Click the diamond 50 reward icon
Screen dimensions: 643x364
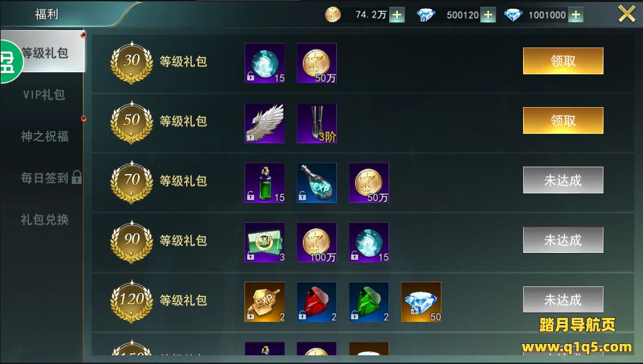[x=421, y=302]
